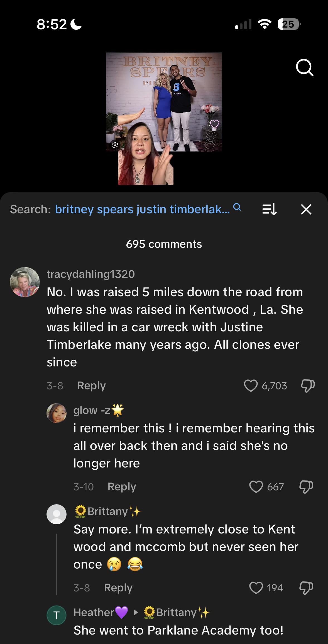Tap Brittany's default gray avatar
This screenshot has height=644, width=328.
point(57,514)
